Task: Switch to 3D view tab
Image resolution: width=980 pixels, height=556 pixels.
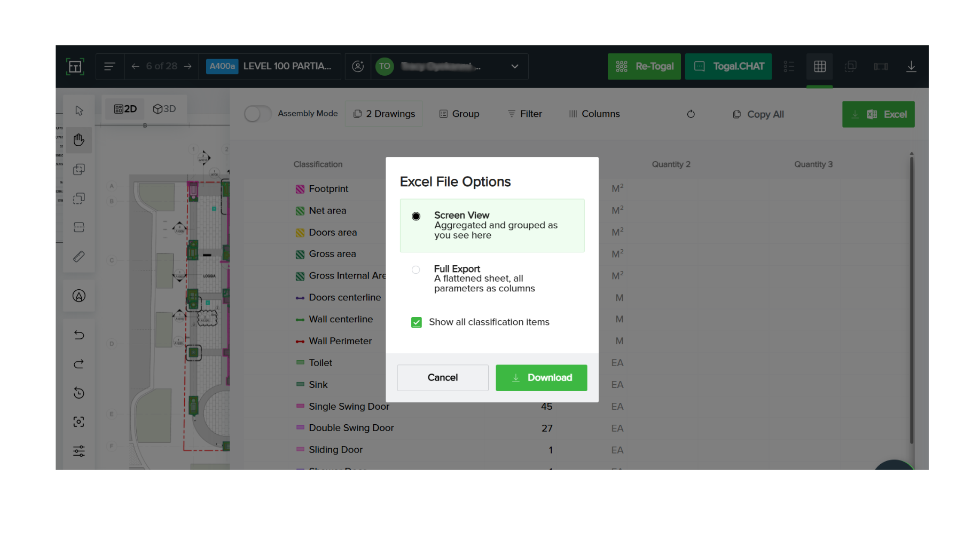Action: 164,109
